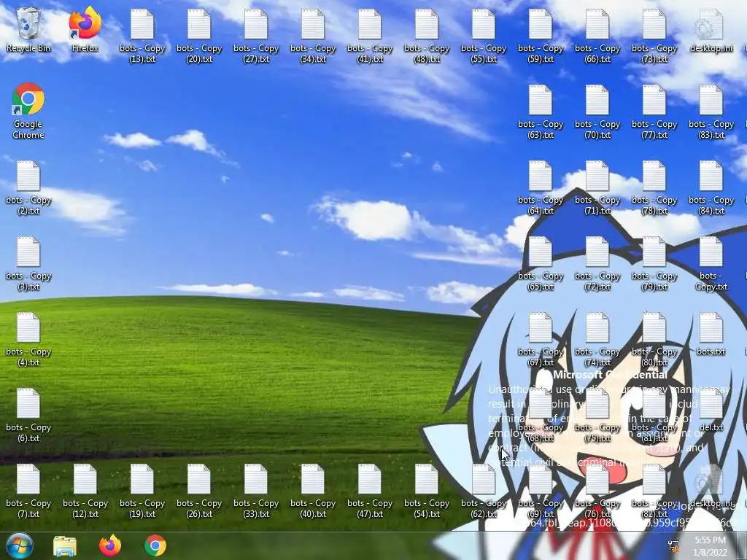Open Windows Explorer from the taskbar
The width and height of the screenshot is (747, 560).
65,545
